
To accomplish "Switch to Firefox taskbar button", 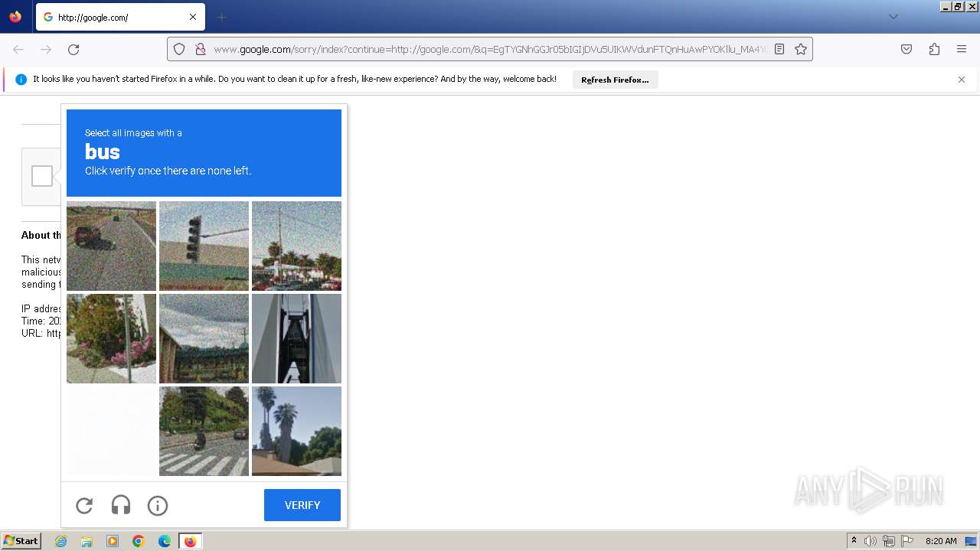I will coord(190,541).
